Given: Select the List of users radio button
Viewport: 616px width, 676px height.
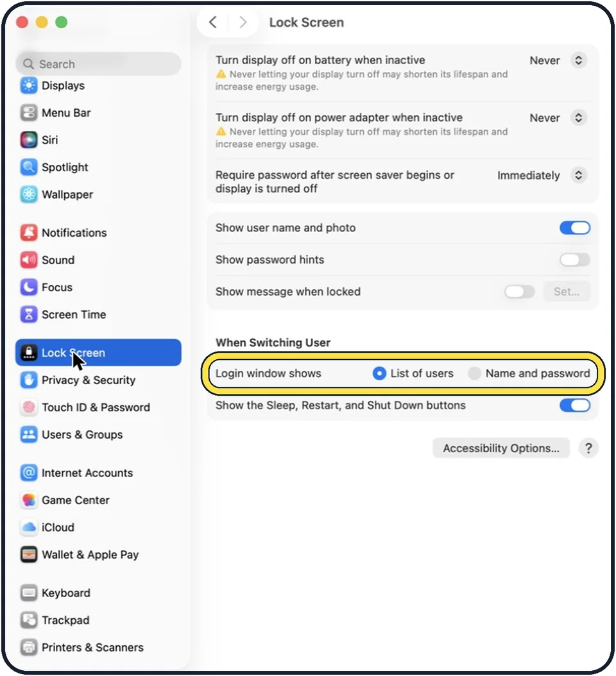Looking at the screenshot, I should coord(379,373).
